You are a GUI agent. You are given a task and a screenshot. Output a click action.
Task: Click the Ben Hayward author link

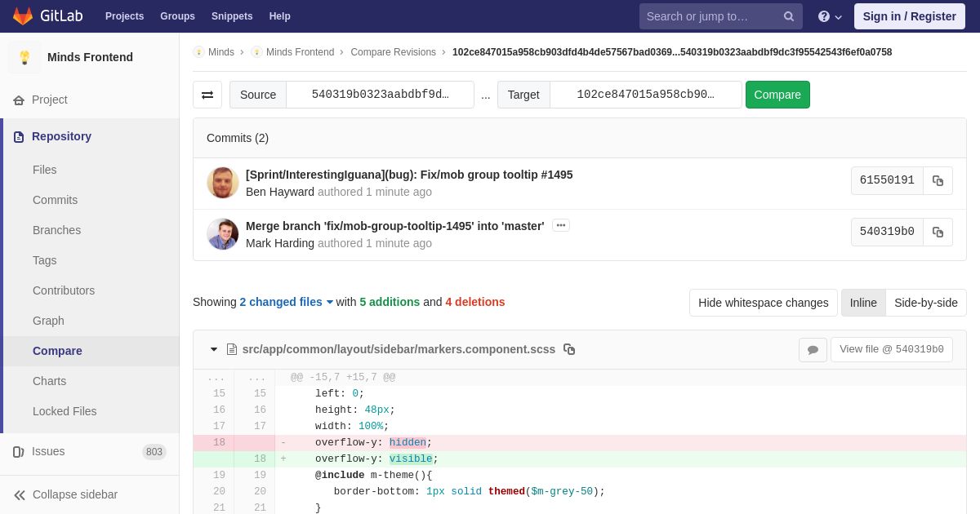pos(280,192)
